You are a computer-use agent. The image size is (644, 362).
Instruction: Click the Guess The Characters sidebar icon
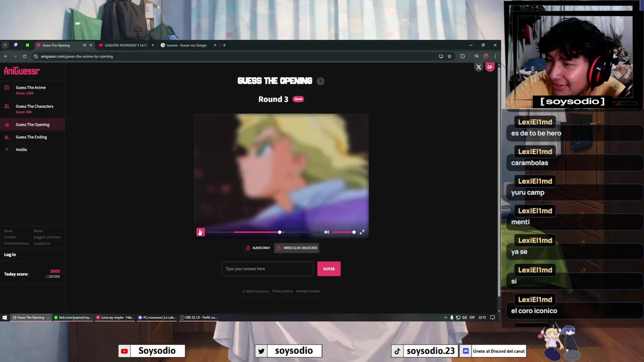[x=7, y=106]
